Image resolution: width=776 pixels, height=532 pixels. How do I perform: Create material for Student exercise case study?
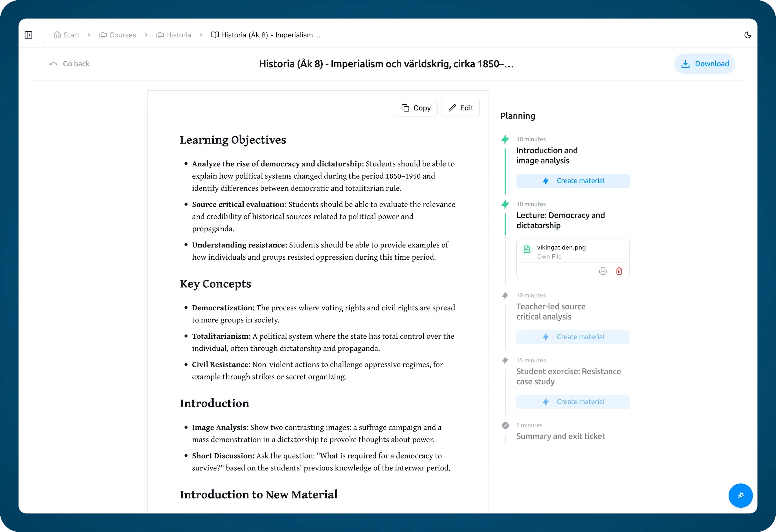(x=573, y=402)
